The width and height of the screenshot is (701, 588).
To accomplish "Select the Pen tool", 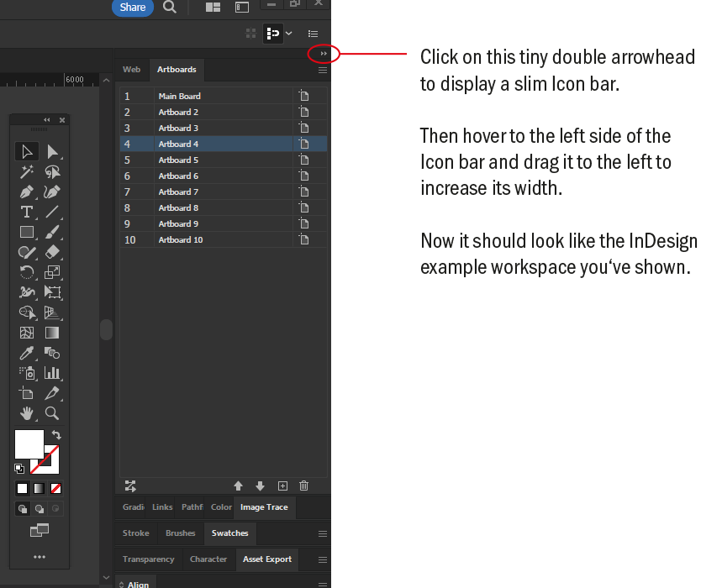I will (x=26, y=192).
